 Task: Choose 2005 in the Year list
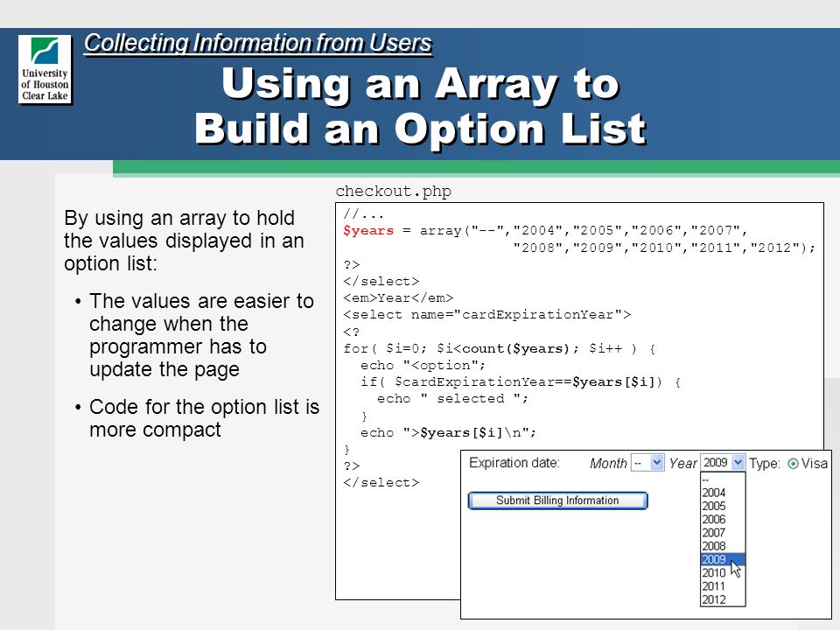click(x=722, y=506)
